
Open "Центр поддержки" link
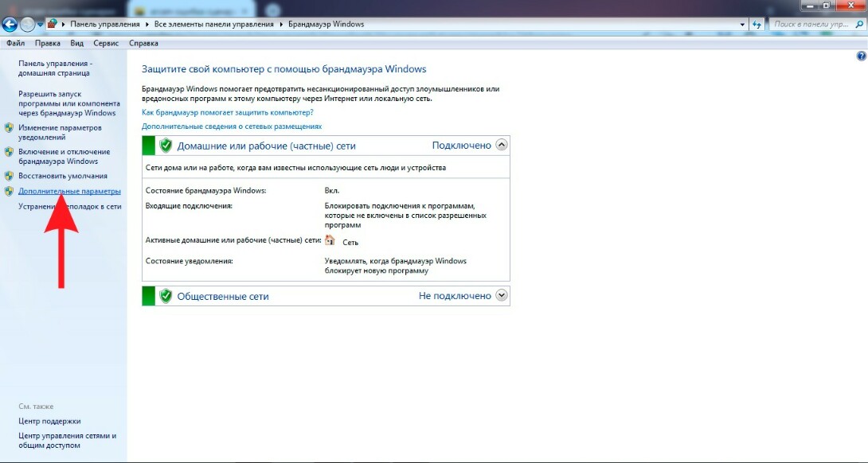pyautogui.click(x=49, y=421)
